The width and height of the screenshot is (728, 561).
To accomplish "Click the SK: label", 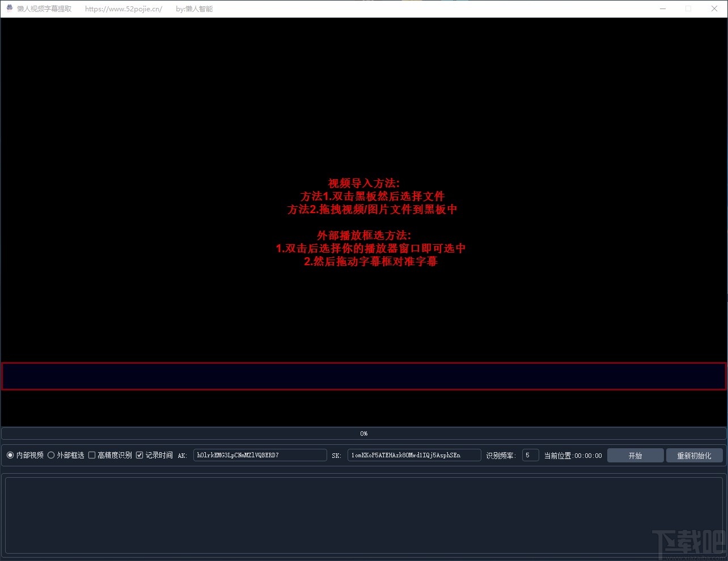I will click(x=336, y=456).
